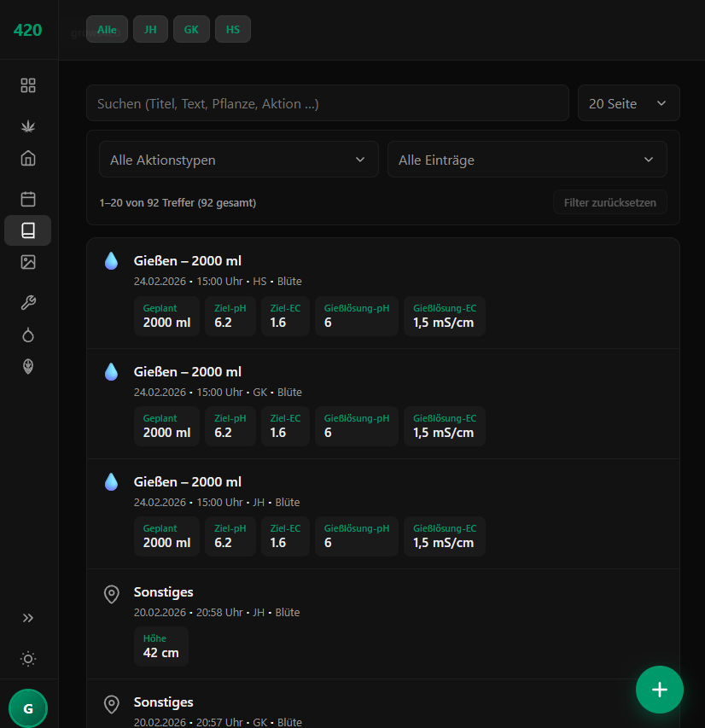Open the 20 Seite page size dropdown

[628, 103]
